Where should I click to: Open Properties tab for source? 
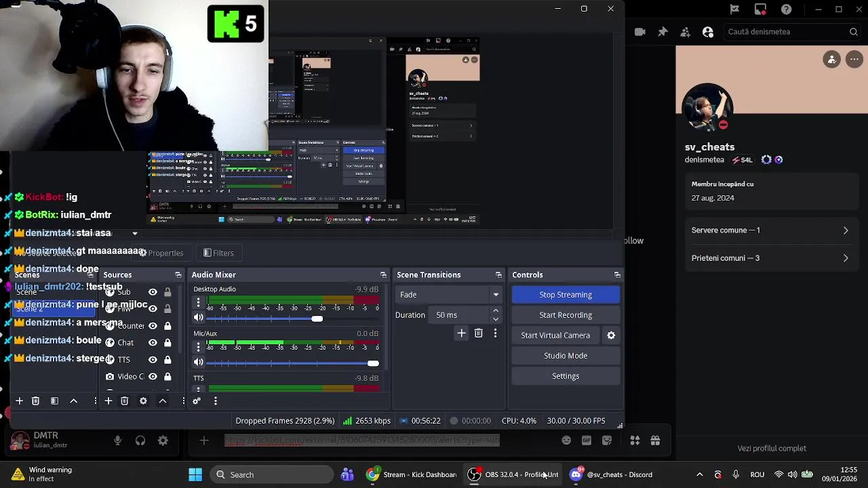pos(161,253)
